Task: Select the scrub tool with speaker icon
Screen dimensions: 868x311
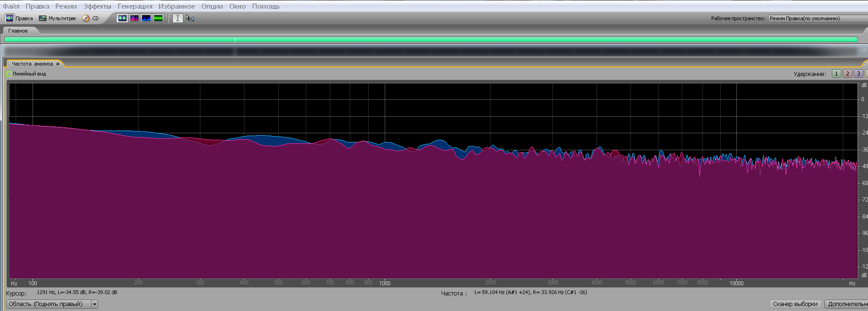Action: point(190,18)
